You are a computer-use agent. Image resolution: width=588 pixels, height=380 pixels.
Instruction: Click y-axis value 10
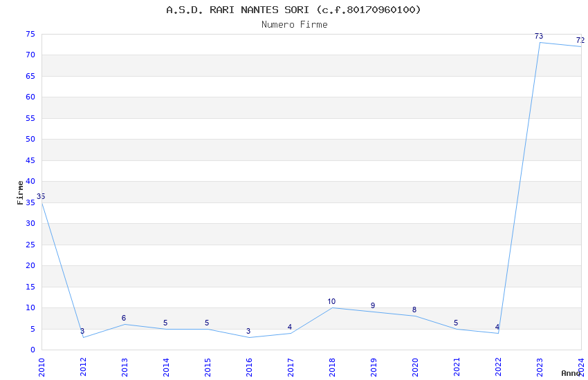pos(30,307)
